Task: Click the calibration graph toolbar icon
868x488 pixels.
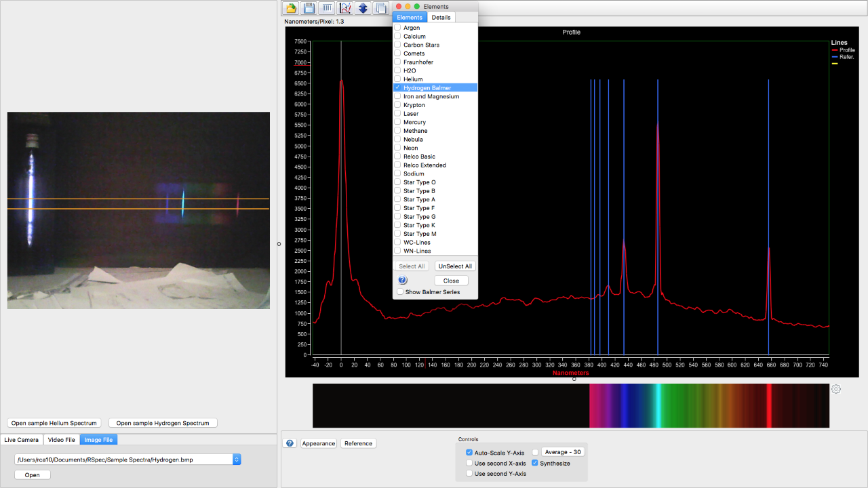Action: pyautogui.click(x=345, y=8)
